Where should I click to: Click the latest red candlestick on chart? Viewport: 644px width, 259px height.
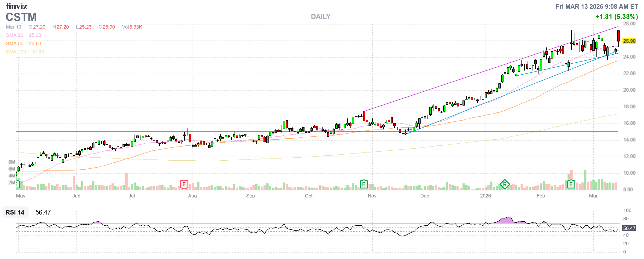[618, 36]
